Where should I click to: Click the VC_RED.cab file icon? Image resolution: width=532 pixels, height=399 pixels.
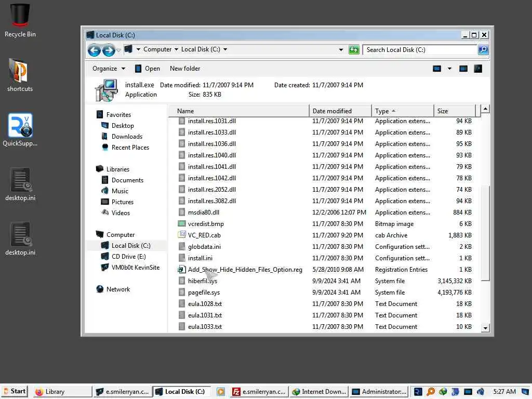(182, 235)
